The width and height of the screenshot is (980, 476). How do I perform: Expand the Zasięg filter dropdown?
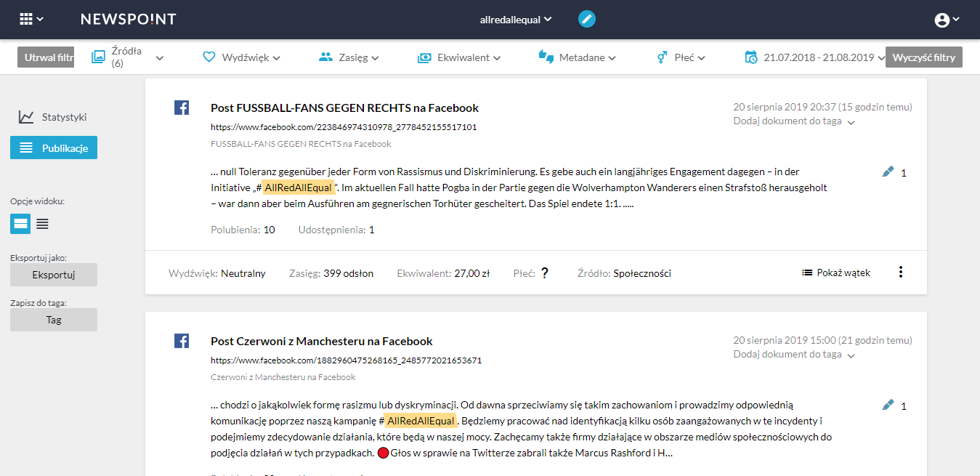(349, 57)
